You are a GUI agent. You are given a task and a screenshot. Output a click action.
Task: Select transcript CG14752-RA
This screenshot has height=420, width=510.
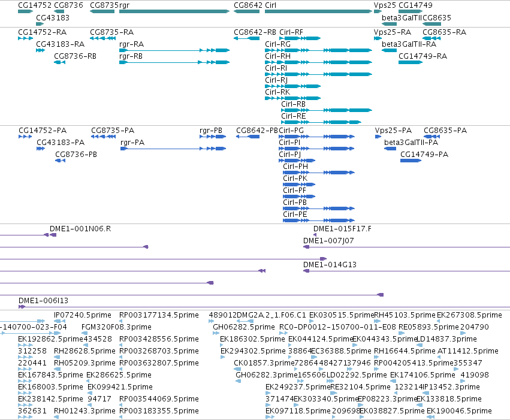point(43,32)
